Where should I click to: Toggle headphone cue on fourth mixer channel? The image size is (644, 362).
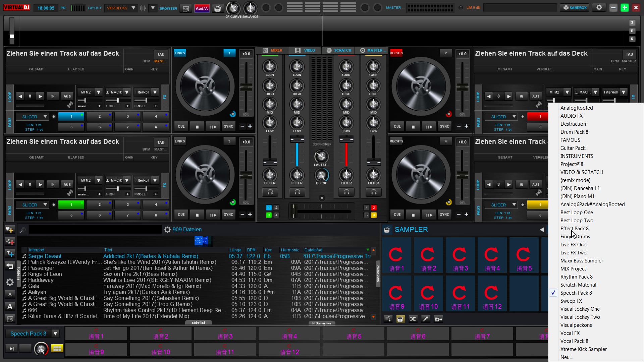click(x=374, y=192)
